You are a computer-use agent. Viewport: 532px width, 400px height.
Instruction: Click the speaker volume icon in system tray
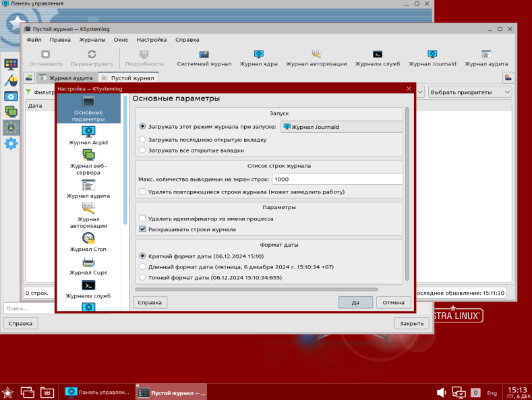pos(441,393)
